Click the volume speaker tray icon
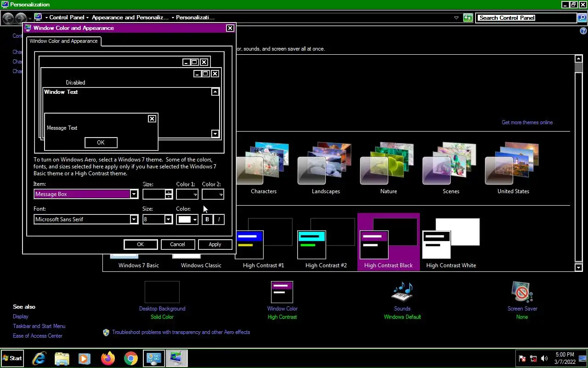 click(x=544, y=358)
